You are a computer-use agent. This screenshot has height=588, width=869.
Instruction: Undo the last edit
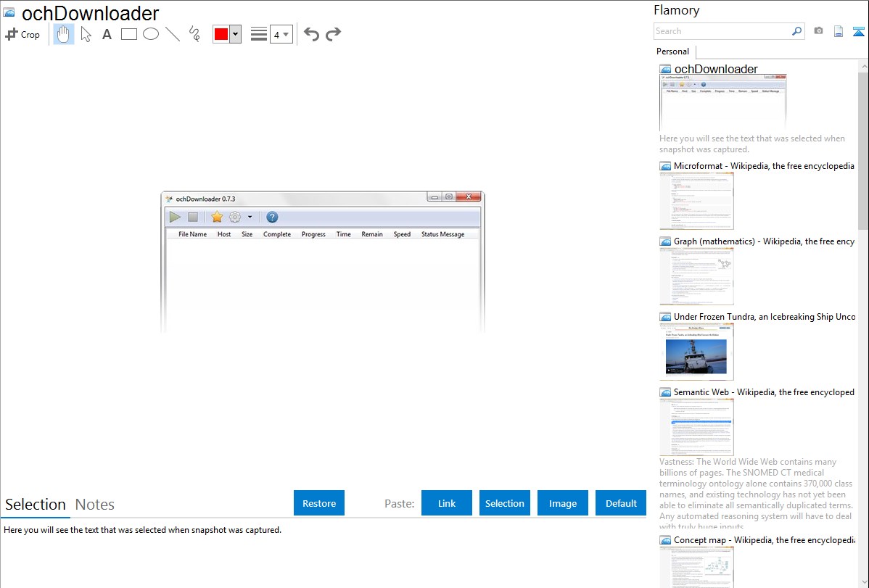coord(311,34)
